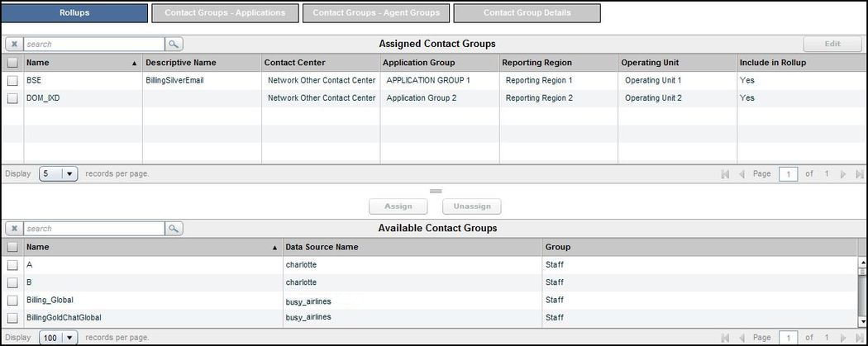Sort Assigned groups by Name column header

[79, 62]
